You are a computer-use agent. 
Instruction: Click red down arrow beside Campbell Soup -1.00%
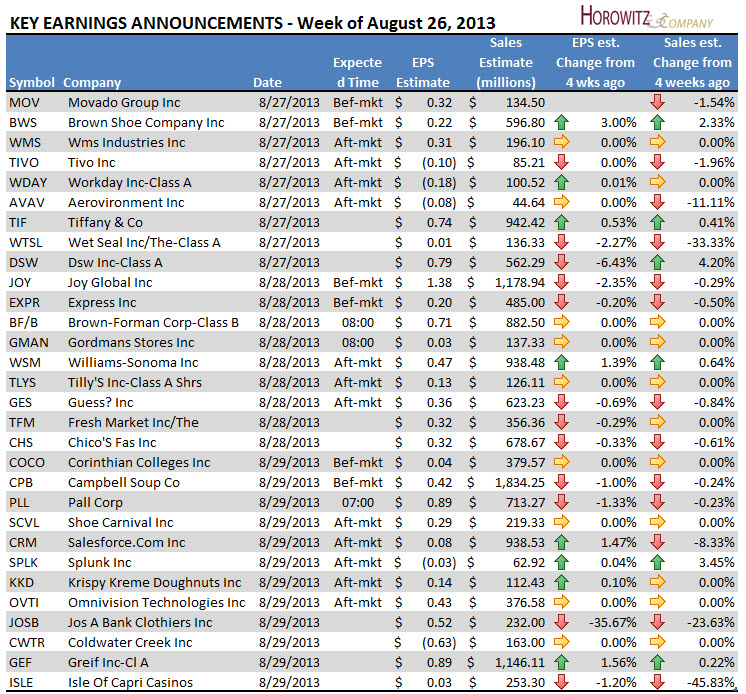point(561,482)
